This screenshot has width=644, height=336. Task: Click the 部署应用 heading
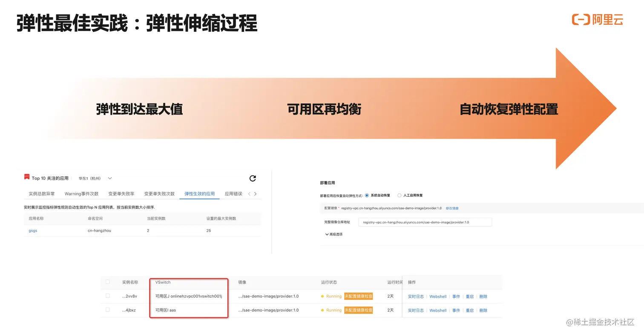tap(328, 183)
